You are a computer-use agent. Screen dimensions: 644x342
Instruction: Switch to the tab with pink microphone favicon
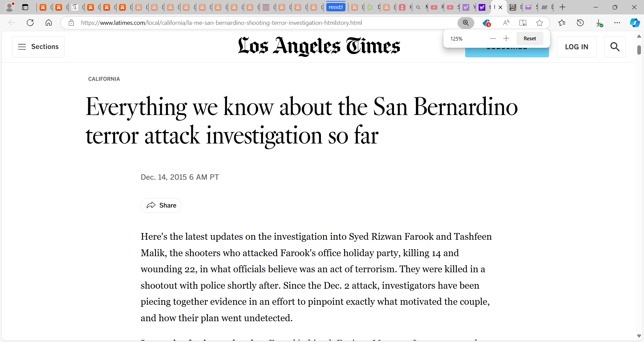402,7
